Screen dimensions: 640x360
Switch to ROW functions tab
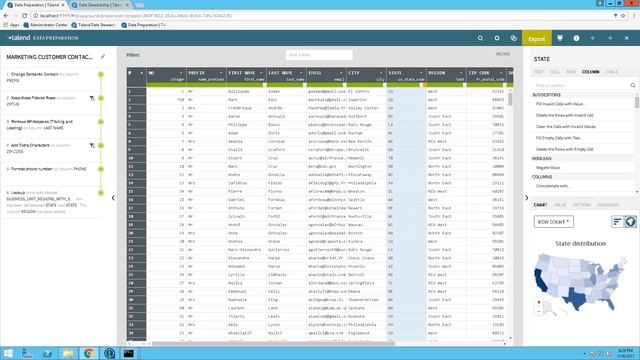click(571, 72)
